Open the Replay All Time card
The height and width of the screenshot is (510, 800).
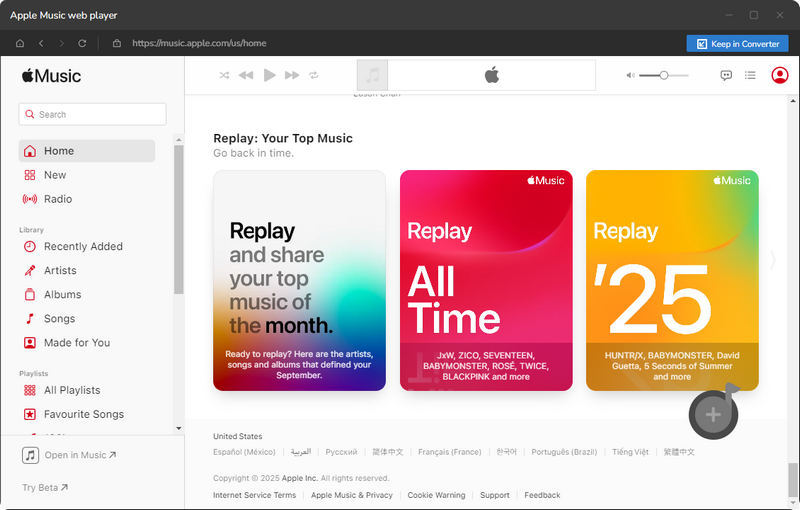(x=486, y=280)
